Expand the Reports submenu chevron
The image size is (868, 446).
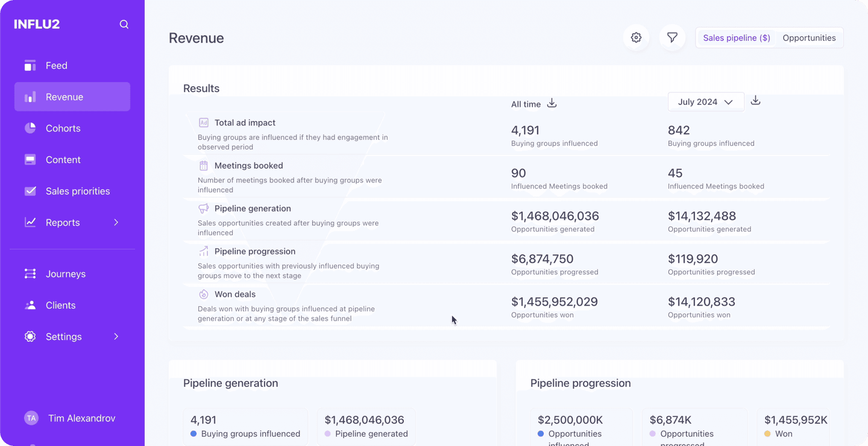click(x=116, y=222)
